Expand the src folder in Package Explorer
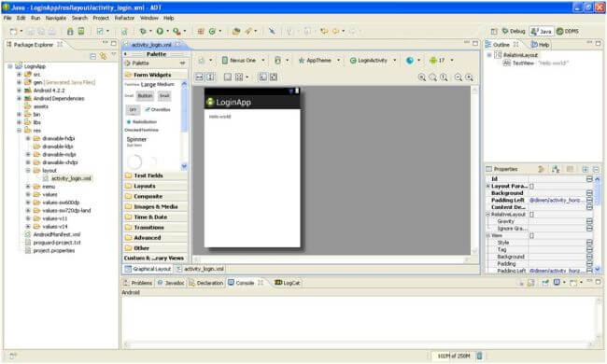This screenshot has width=607, height=364. 19,75
